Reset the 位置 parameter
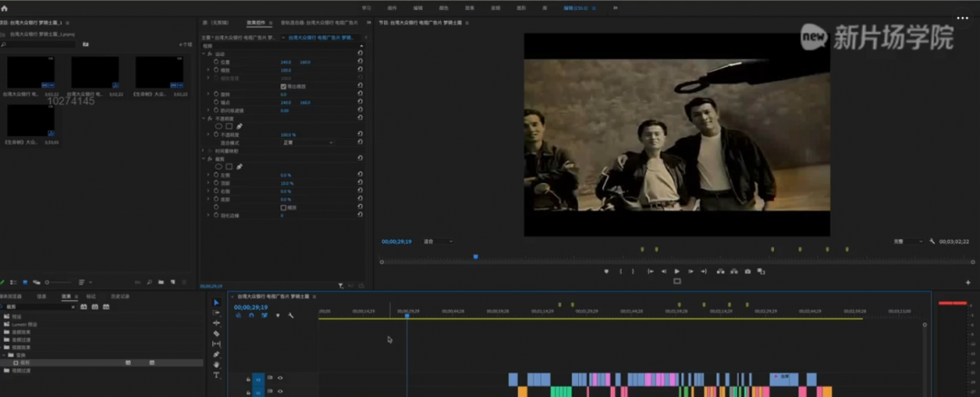The height and width of the screenshot is (397, 980). [360, 63]
